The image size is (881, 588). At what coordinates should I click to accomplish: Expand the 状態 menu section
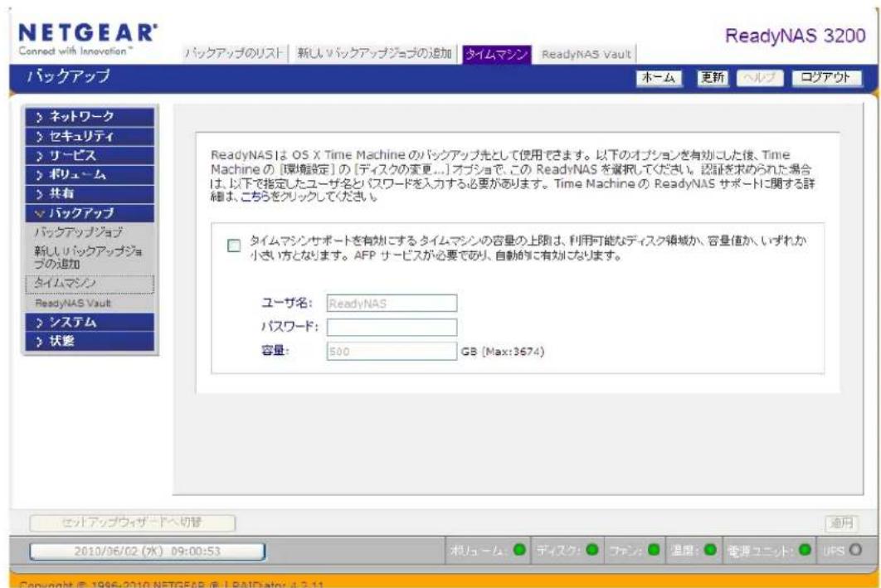[90, 341]
